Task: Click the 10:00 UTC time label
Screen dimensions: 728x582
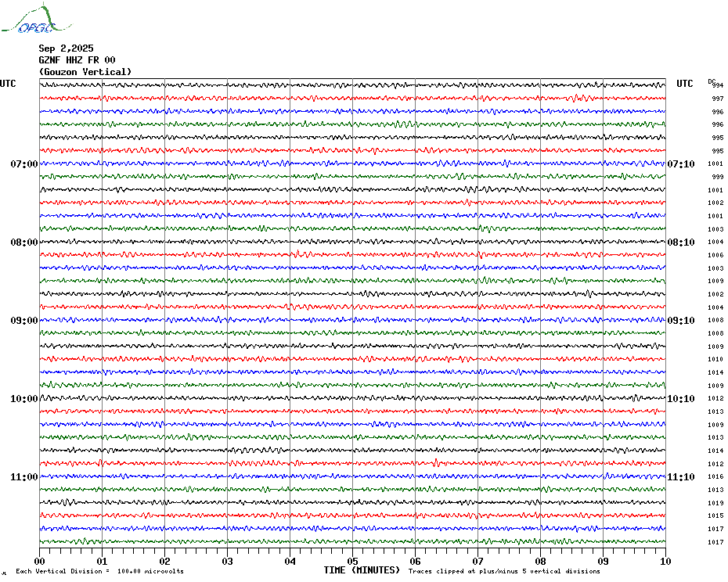Action: click(24, 399)
